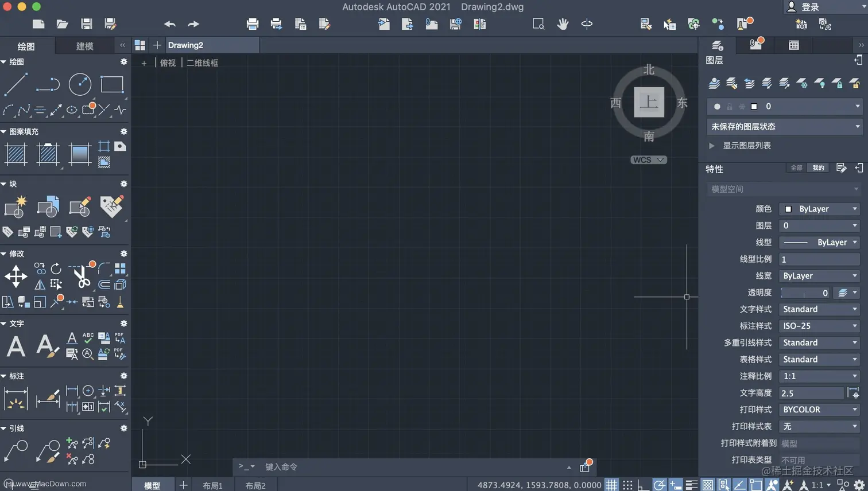The image size is (868, 491).
Task: Open the Insert Block tool
Action: tap(48, 206)
